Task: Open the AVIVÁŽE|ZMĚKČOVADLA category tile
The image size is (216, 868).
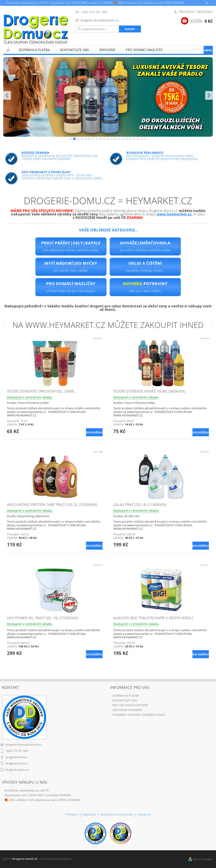Action: [145, 246]
